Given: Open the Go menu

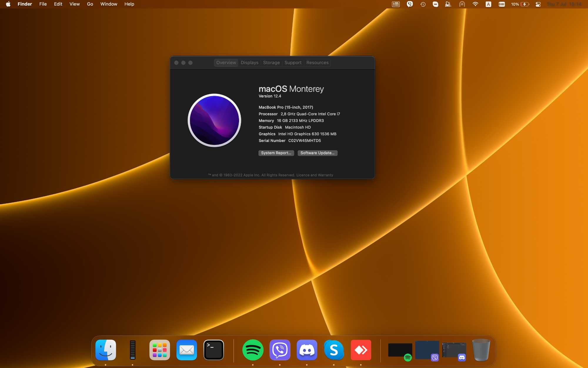Looking at the screenshot, I should tap(90, 4).
